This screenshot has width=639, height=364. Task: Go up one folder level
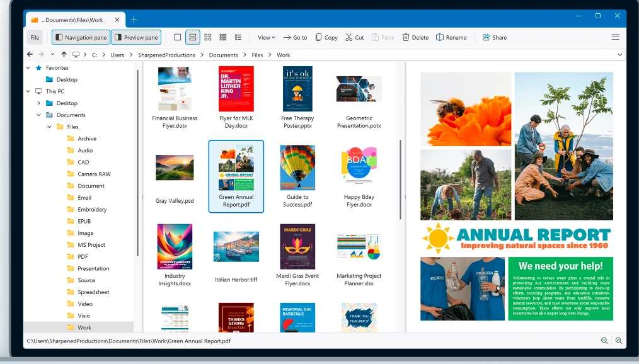(64, 55)
